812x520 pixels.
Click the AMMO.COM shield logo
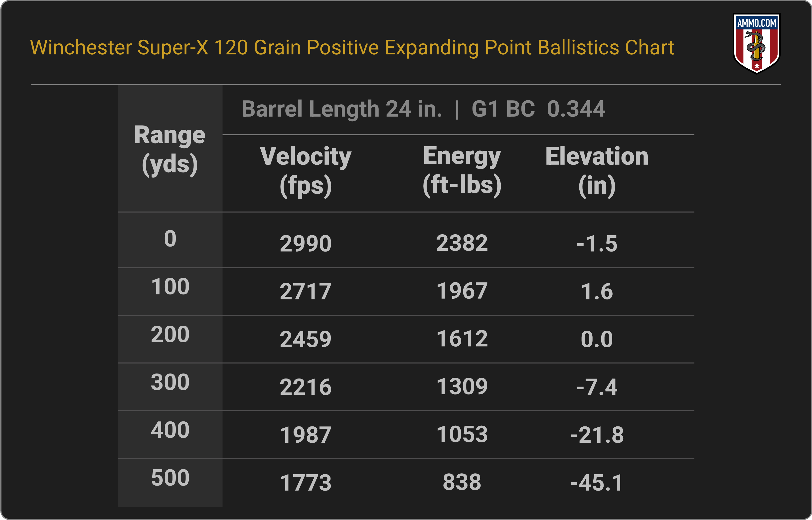(x=756, y=43)
